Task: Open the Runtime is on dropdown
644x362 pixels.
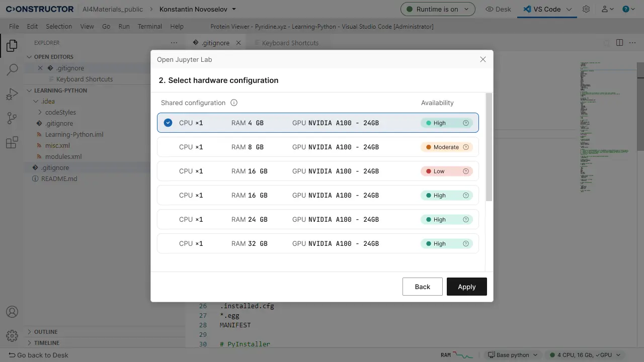Action: (x=437, y=9)
